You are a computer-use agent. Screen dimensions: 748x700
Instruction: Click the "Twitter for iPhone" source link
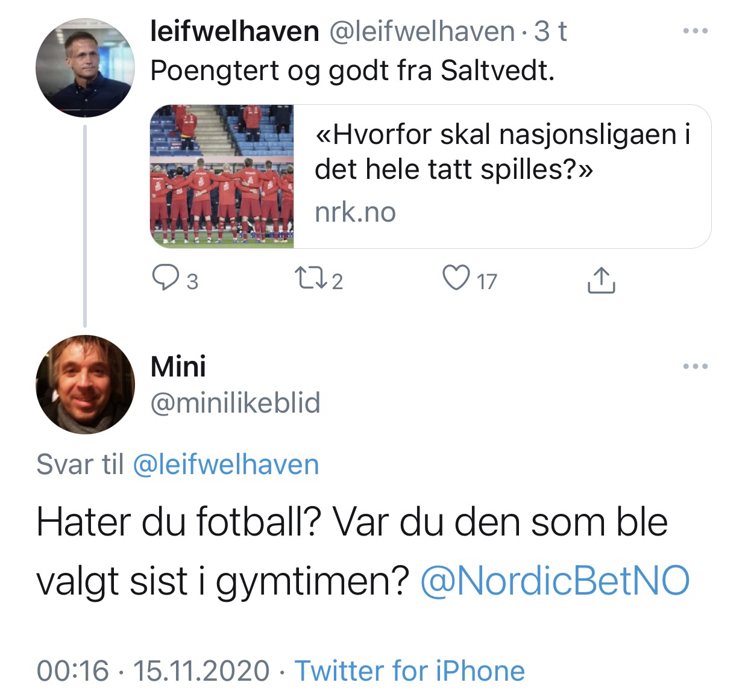tap(409, 670)
